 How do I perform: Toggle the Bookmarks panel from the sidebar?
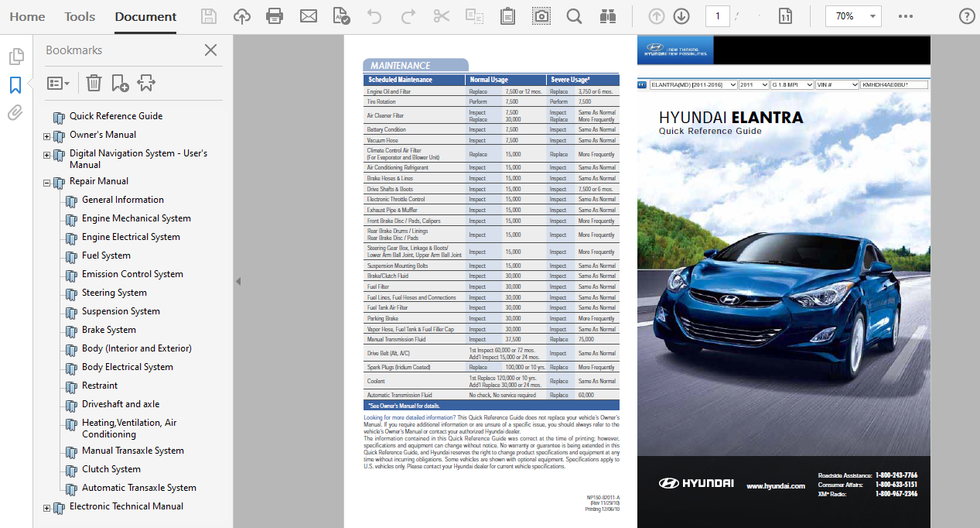[15, 85]
